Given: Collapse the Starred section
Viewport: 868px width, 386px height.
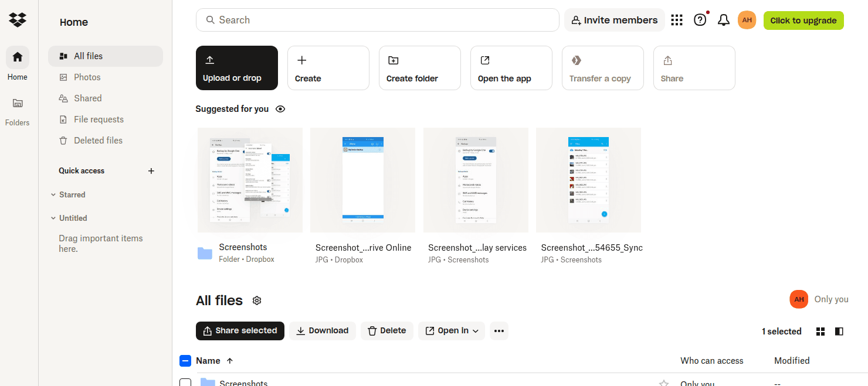Looking at the screenshot, I should coord(53,195).
